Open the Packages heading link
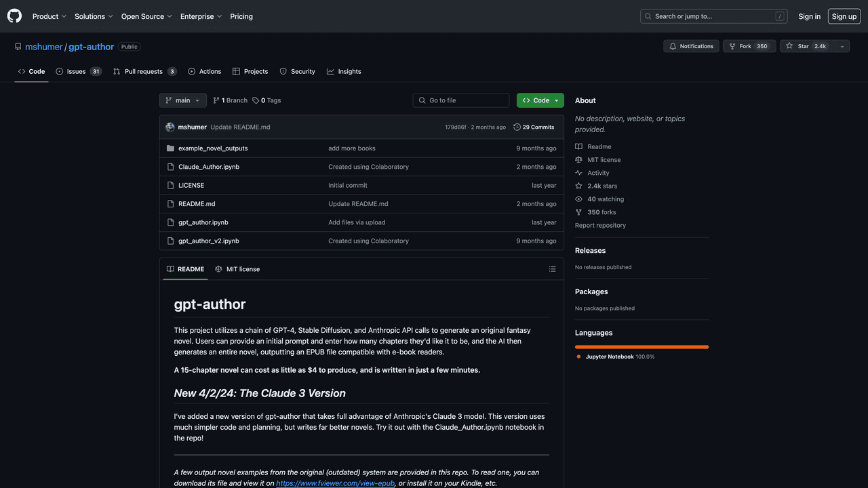 tap(591, 291)
